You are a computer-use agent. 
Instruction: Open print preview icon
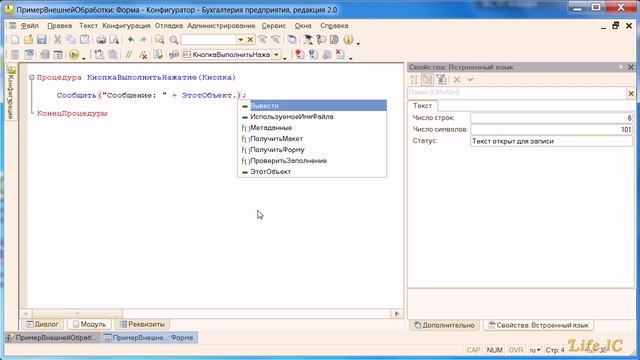114,40
